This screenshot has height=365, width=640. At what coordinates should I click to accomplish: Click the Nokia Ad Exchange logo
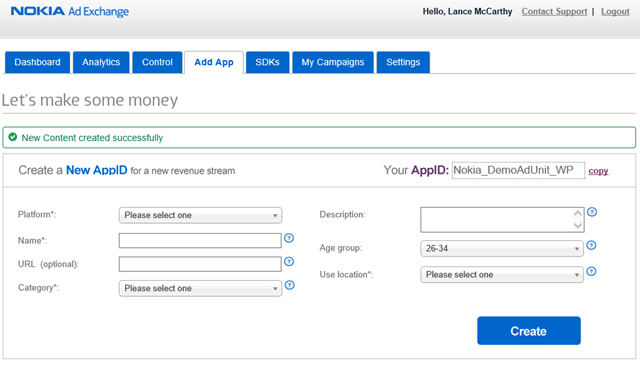tap(70, 11)
